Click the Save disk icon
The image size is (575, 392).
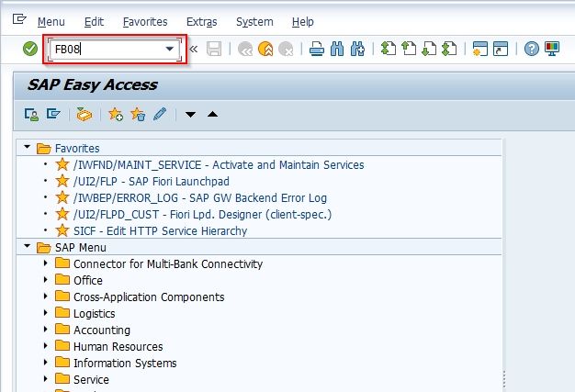[214, 49]
